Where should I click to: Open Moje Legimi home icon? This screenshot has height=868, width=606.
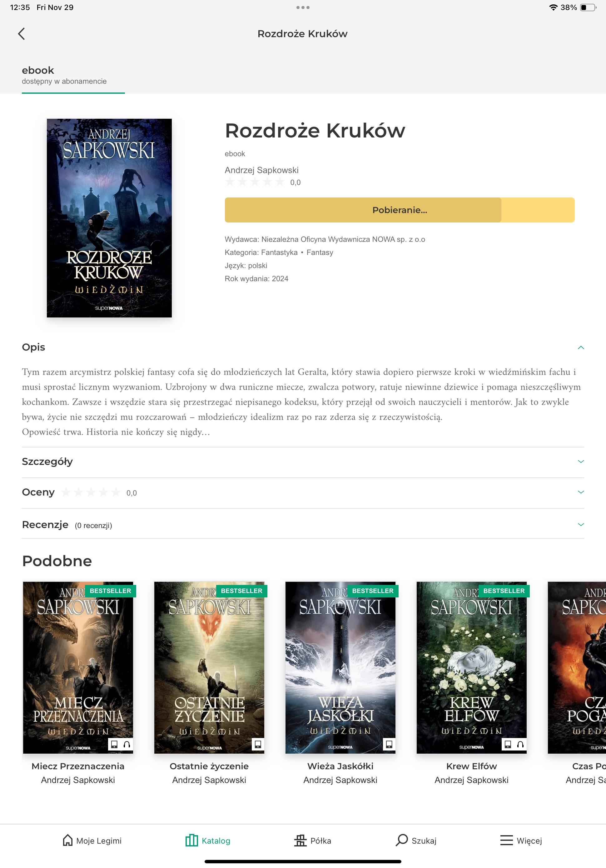[x=68, y=840]
